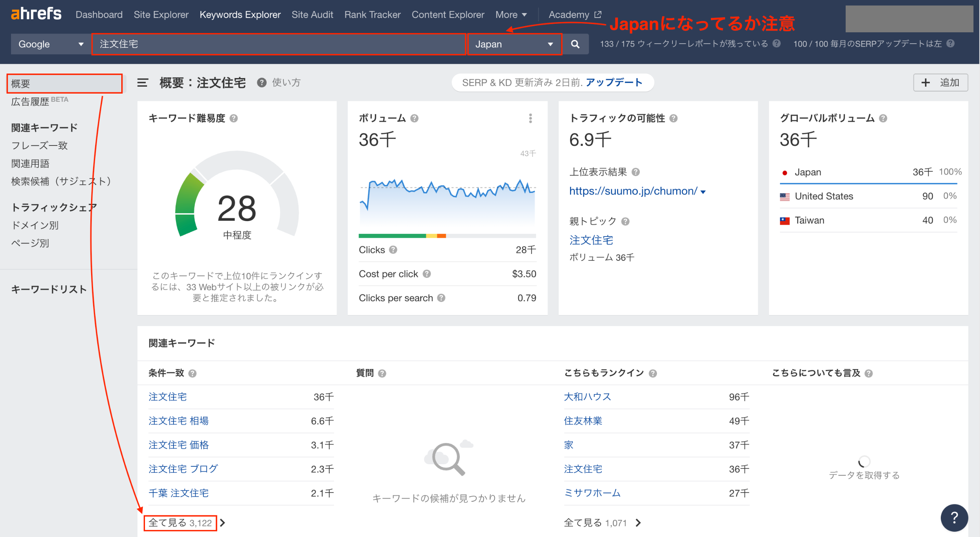Screen dimensions: 980x537
Task: Select 関連用語 in the sidebar
Action: click(30, 163)
